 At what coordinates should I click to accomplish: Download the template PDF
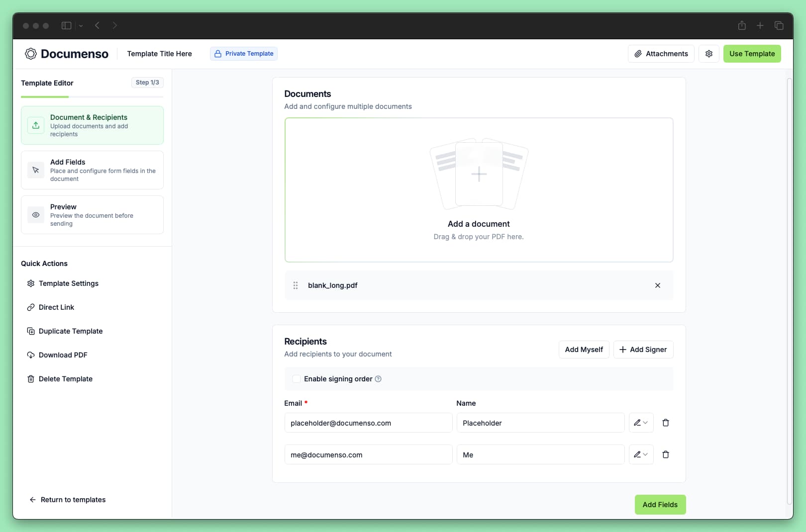click(63, 355)
